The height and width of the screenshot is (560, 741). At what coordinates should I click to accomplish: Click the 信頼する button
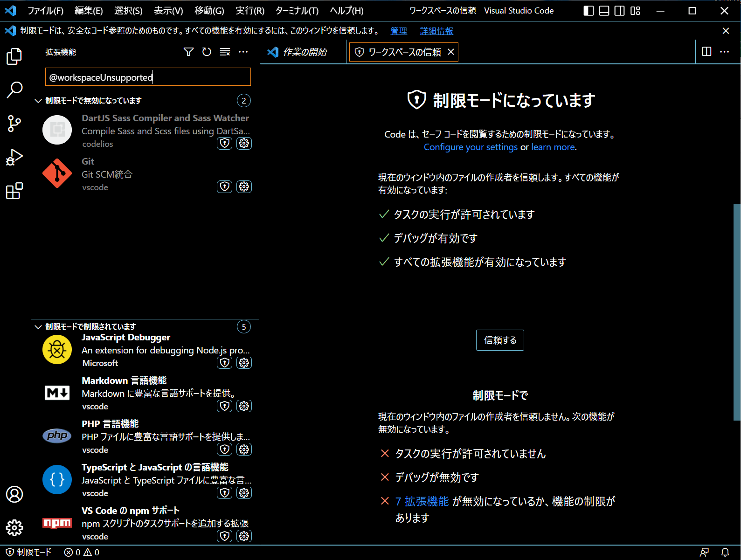[500, 340]
